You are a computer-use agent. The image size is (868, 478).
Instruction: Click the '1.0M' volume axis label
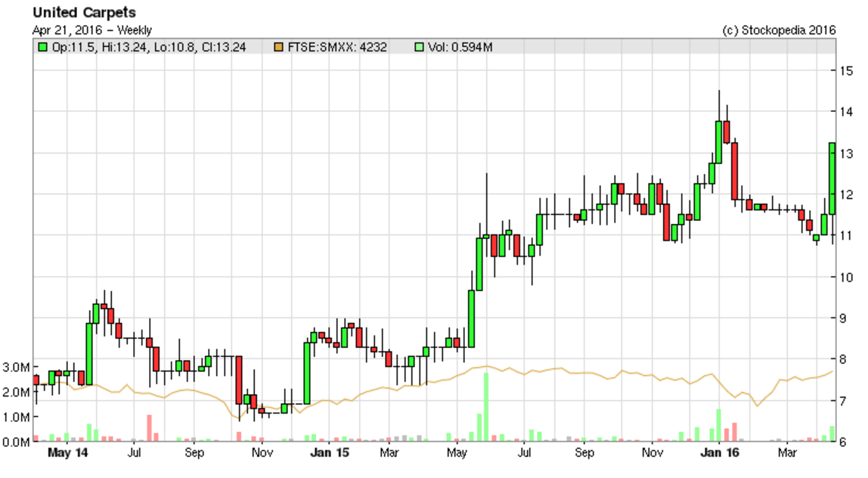click(x=16, y=417)
